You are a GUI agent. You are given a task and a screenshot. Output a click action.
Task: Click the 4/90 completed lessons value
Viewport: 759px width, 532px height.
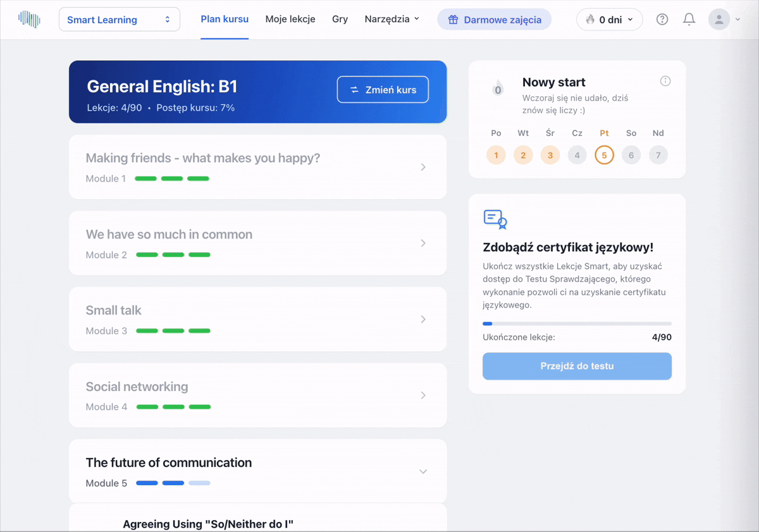click(662, 337)
